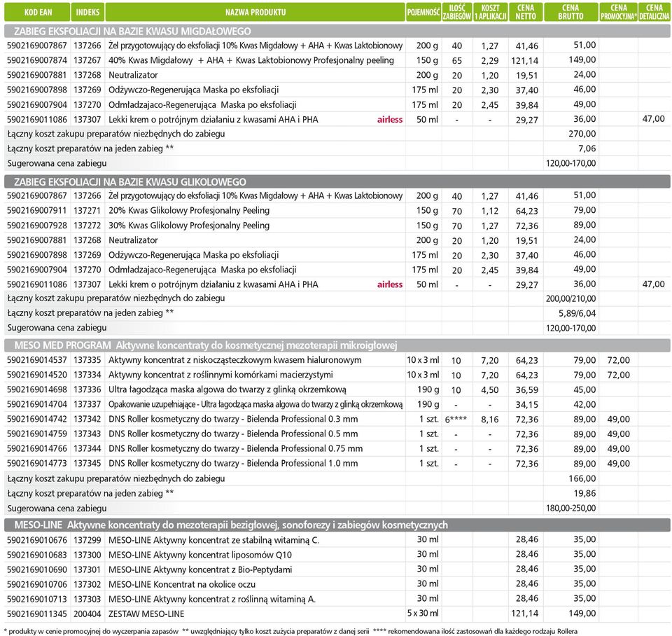Click Ultra łagodząca maska algowa row index 137336
Screen dimensions: 672x636
click(87, 389)
